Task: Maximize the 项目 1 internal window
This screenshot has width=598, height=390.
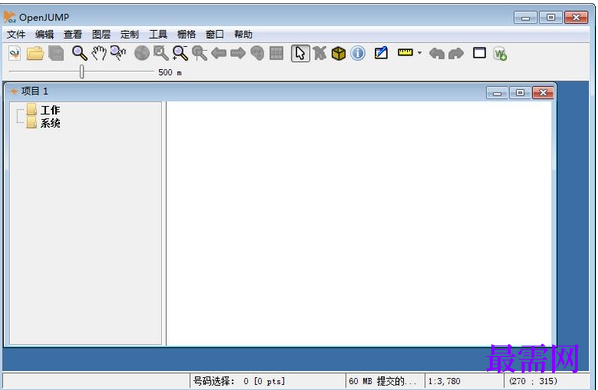Action: click(520, 93)
